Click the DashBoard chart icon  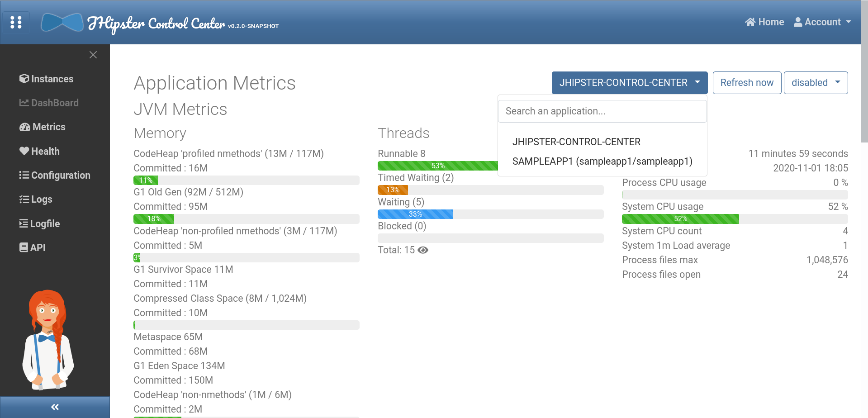coord(24,103)
